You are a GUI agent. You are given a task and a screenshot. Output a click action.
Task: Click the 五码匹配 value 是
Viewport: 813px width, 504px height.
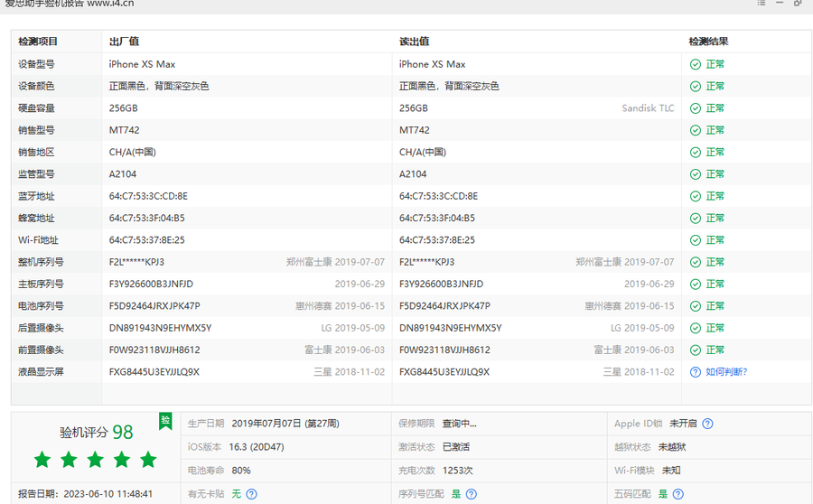tap(663, 494)
